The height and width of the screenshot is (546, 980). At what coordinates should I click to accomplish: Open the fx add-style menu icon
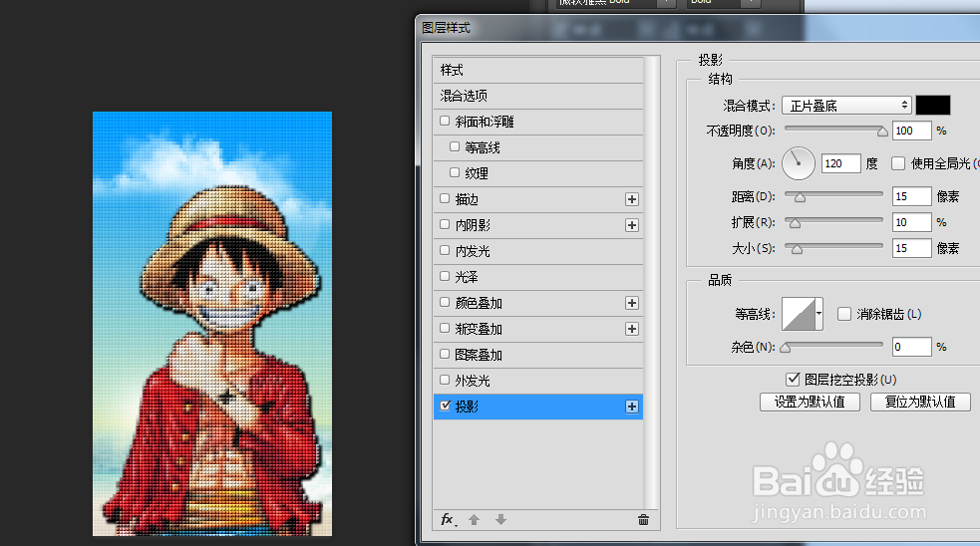pos(448,520)
